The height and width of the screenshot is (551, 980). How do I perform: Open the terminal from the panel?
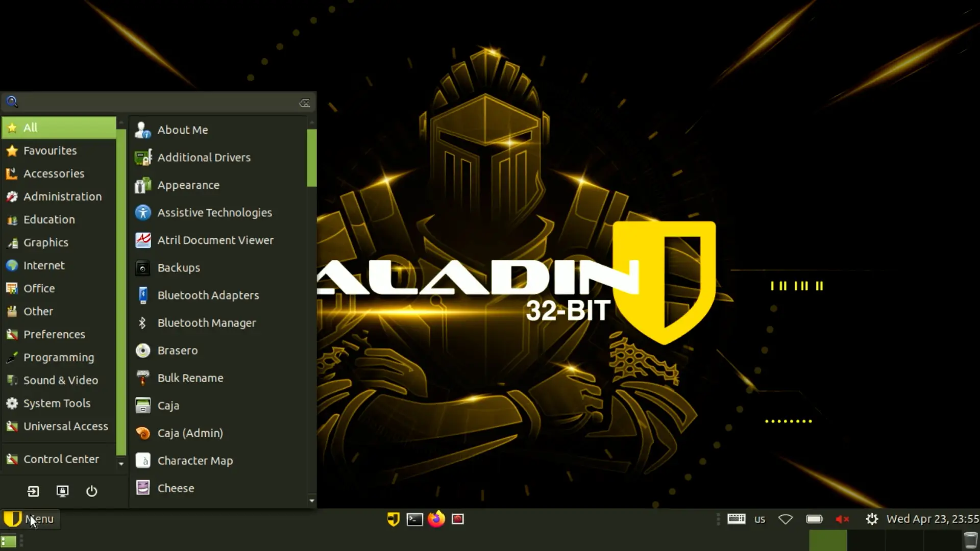point(414,519)
